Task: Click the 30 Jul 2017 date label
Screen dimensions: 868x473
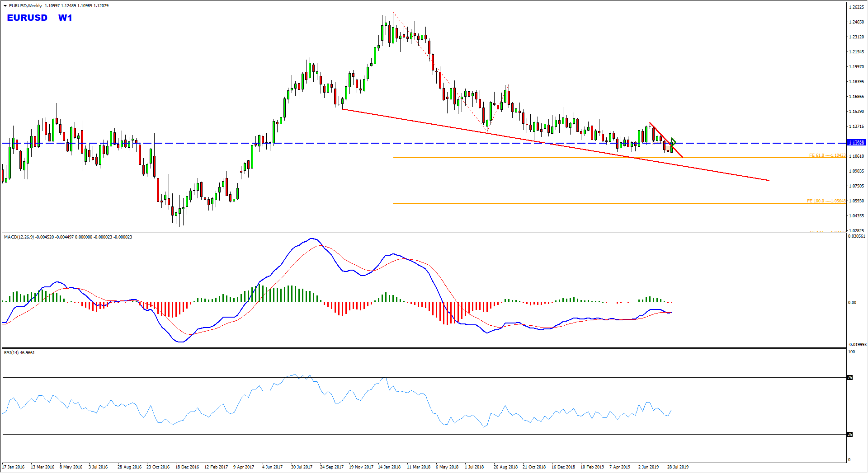Action: coord(302,467)
